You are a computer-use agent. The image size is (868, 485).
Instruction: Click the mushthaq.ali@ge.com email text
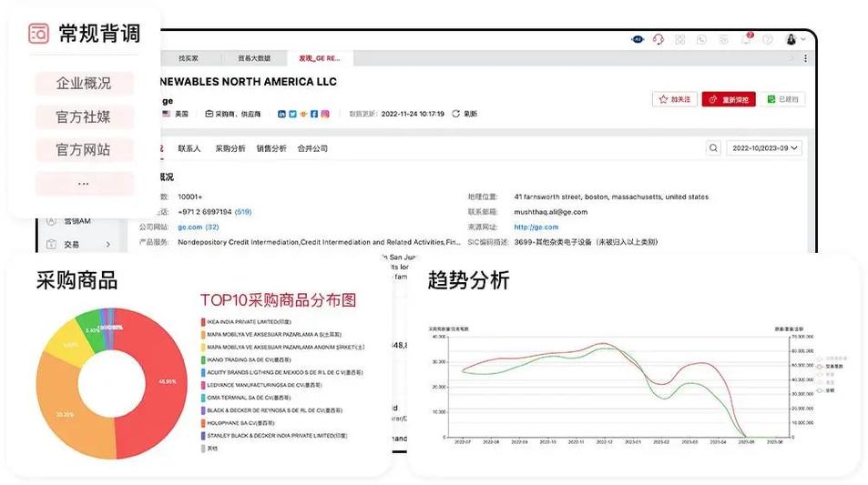click(x=551, y=212)
